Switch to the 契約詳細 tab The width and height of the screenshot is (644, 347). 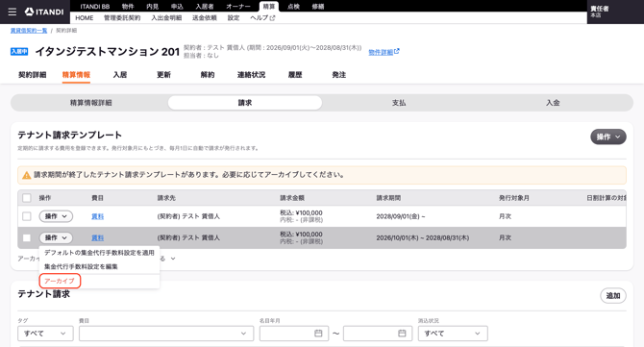click(33, 75)
